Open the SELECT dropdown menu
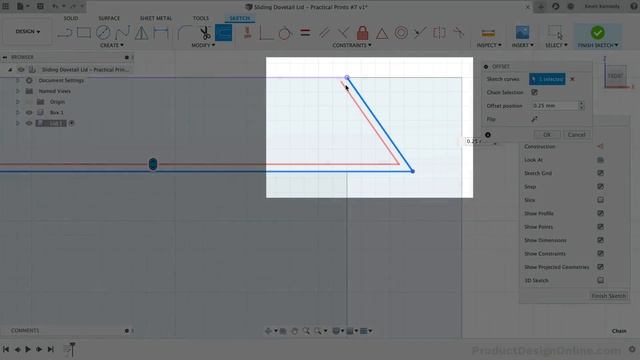 tap(556, 45)
